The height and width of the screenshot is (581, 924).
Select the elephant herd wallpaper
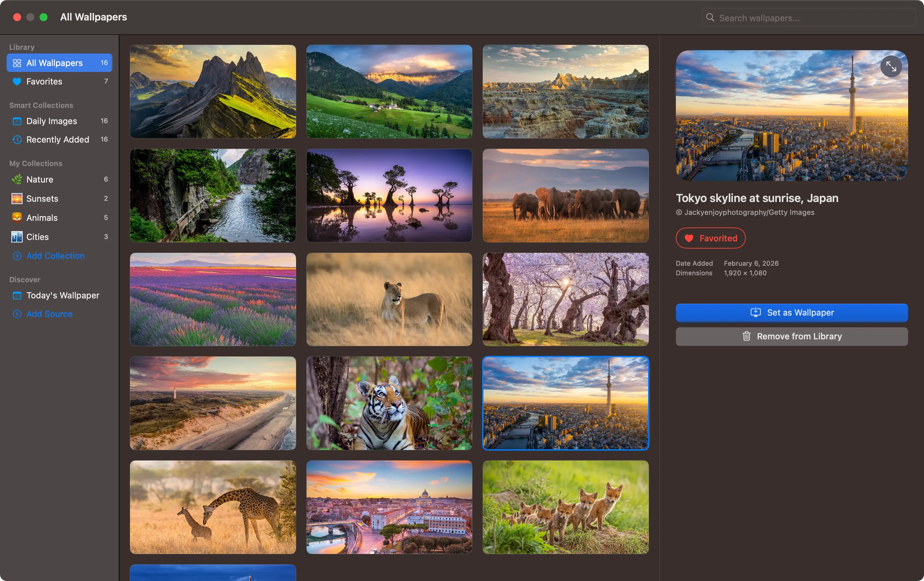click(x=566, y=196)
